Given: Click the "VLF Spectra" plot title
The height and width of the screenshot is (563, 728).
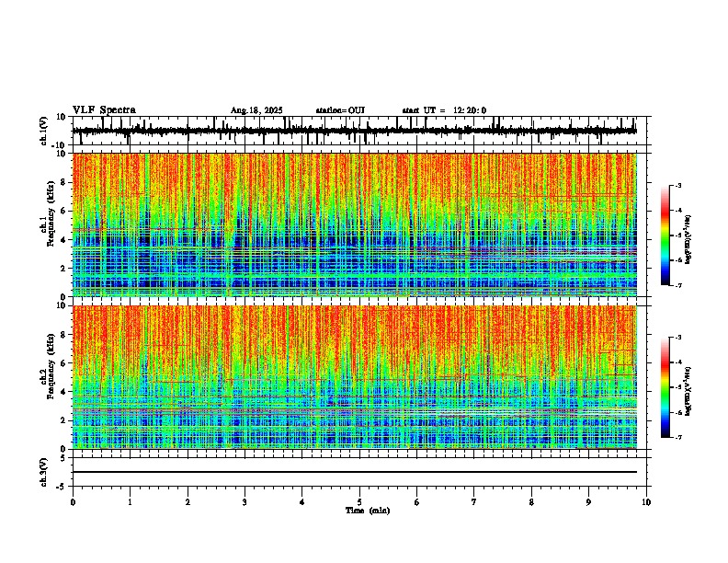Looking at the screenshot, I should 104,110.
